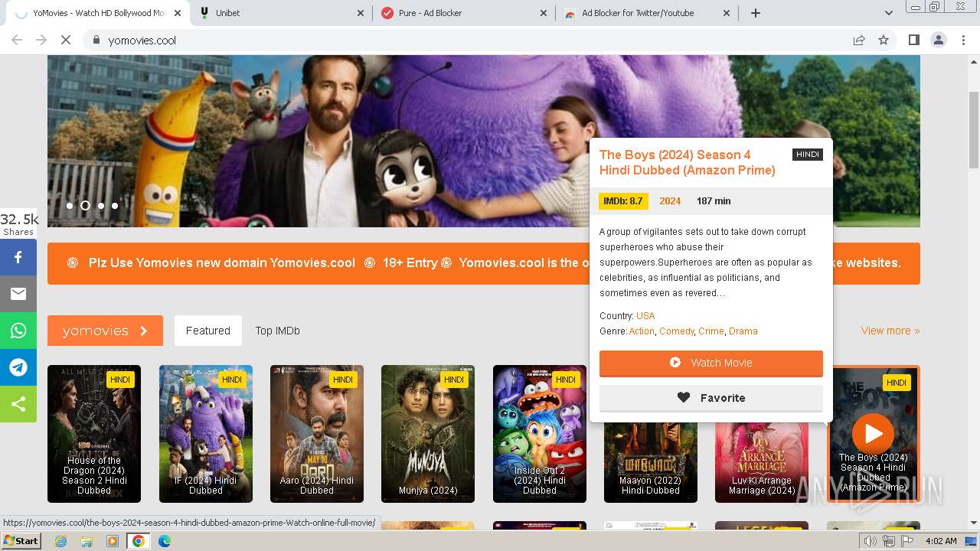
Task: Share via email sidebar icon
Action: [x=18, y=294]
